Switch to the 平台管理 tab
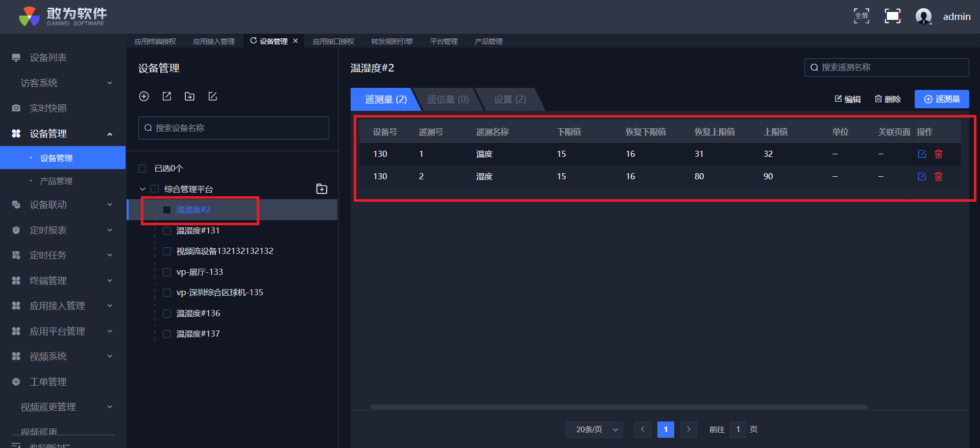This screenshot has width=980, height=448. [x=444, y=41]
